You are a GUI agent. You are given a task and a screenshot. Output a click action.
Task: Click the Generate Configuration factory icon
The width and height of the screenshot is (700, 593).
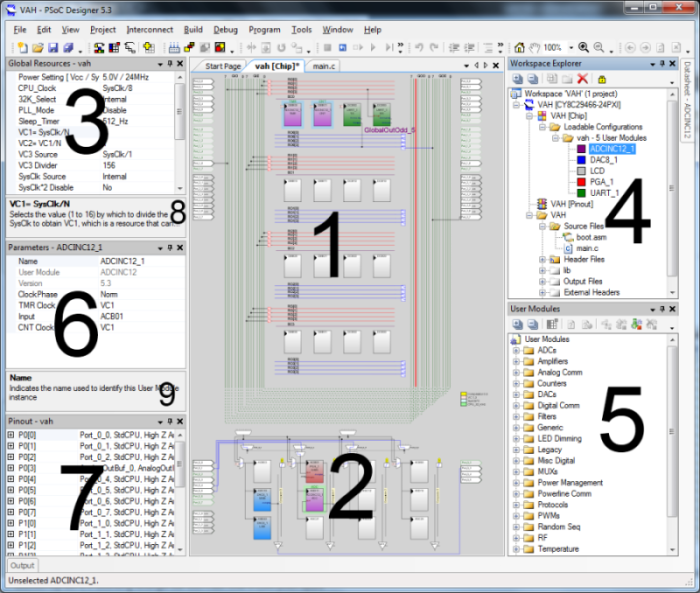174,47
